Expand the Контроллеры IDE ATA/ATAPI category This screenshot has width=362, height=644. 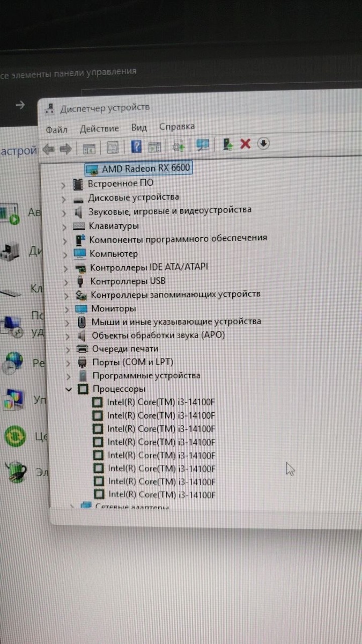[x=65, y=268]
